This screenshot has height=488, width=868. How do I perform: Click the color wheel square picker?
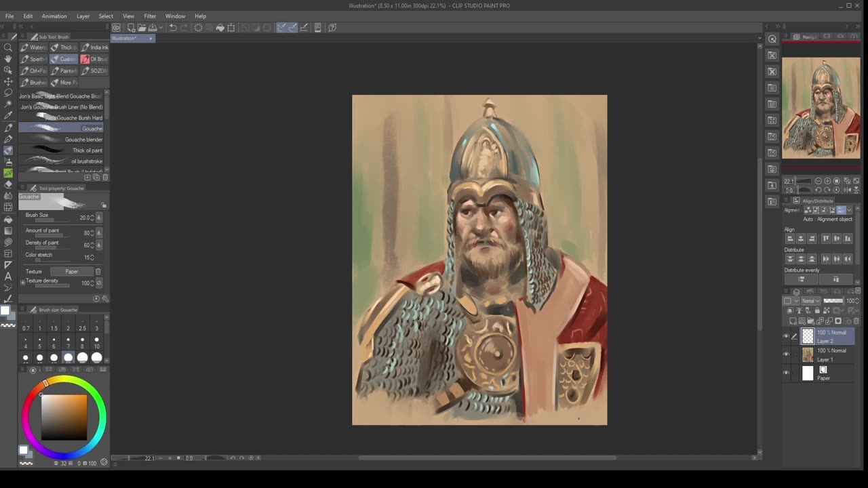tap(64, 417)
